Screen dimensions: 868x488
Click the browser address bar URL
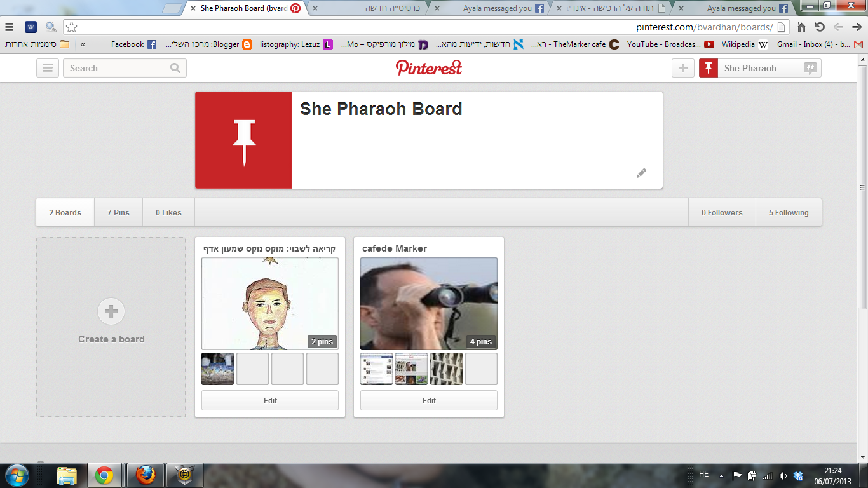click(705, 27)
